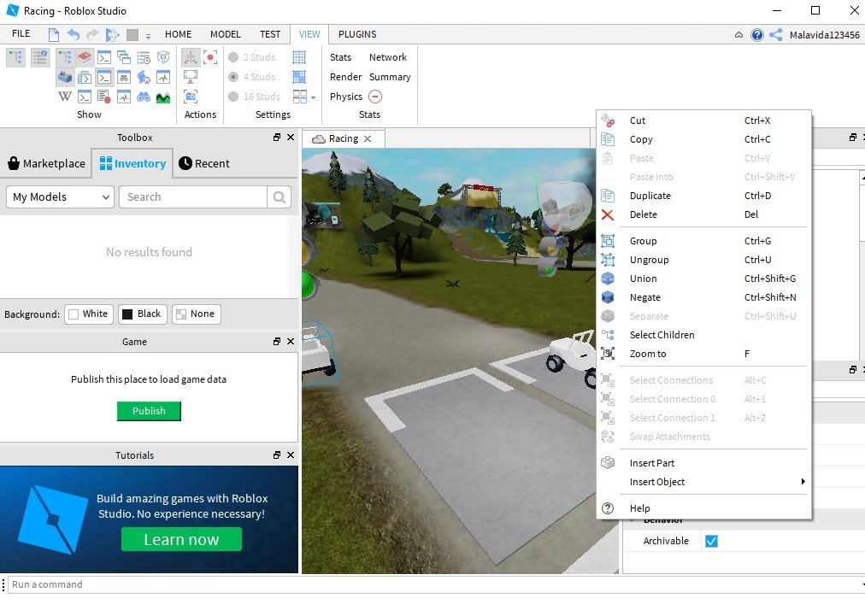Set Background to White
Image resolution: width=865 pixels, height=616 pixels.
click(x=89, y=314)
